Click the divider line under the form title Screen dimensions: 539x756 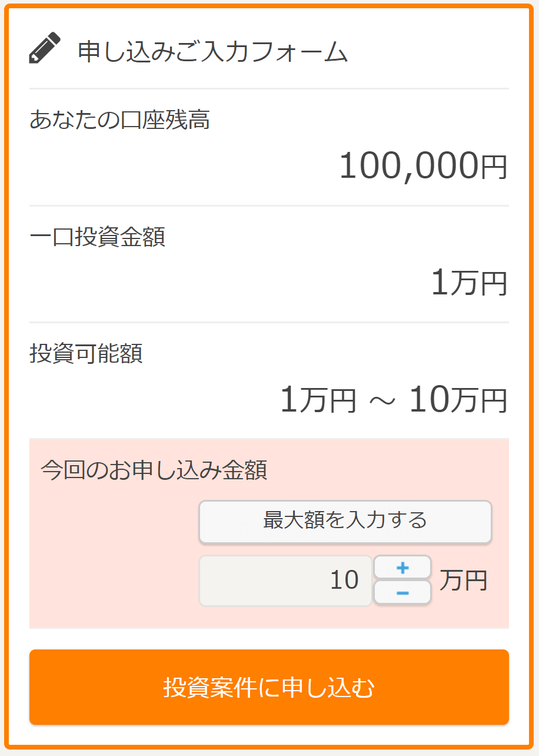(269, 88)
